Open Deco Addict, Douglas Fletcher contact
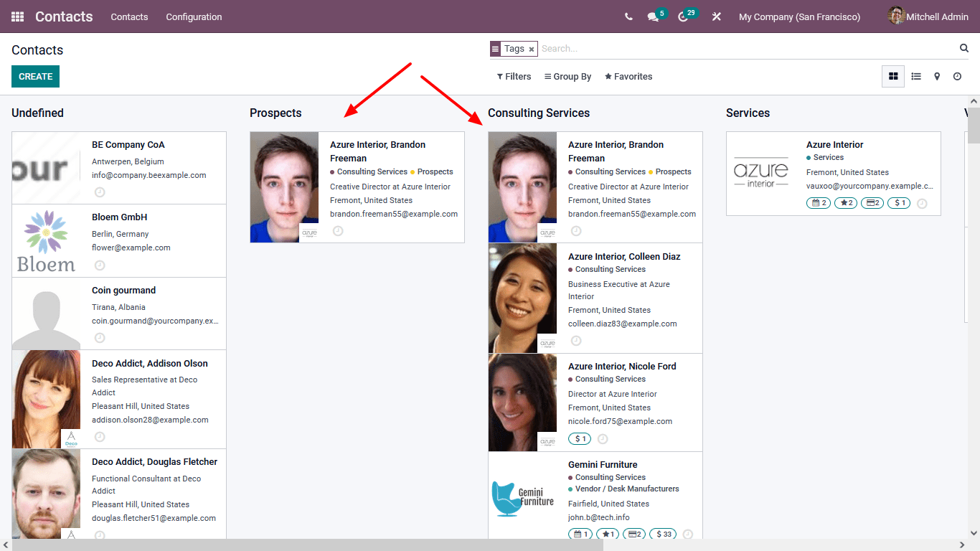 [119, 494]
